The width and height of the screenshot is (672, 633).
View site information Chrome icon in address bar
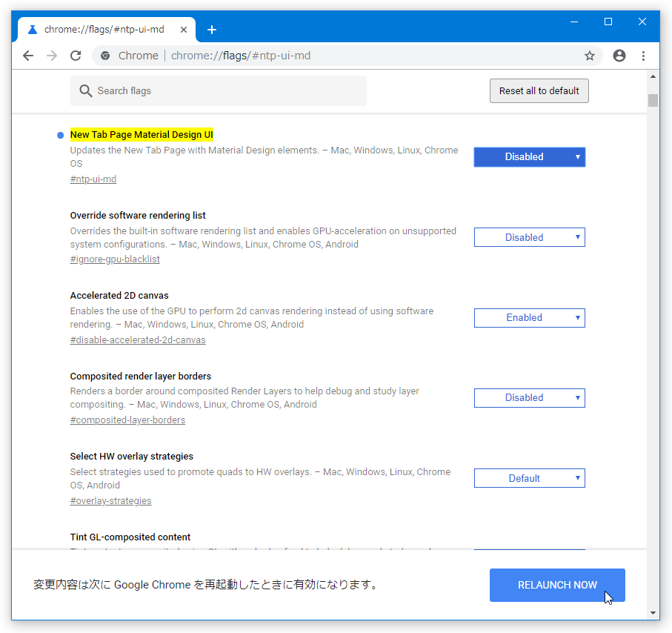(105, 56)
